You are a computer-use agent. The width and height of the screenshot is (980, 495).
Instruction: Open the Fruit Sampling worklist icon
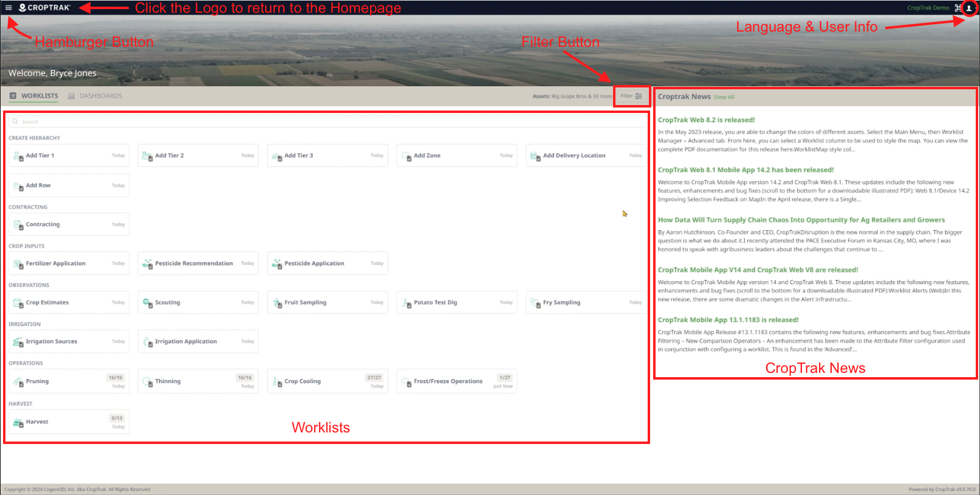pos(277,302)
